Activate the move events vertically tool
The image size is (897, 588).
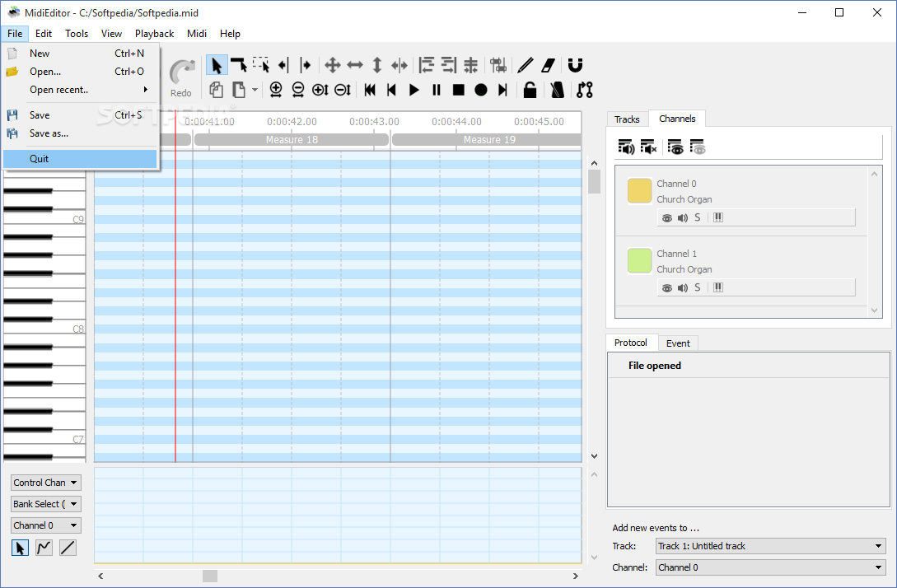377,65
